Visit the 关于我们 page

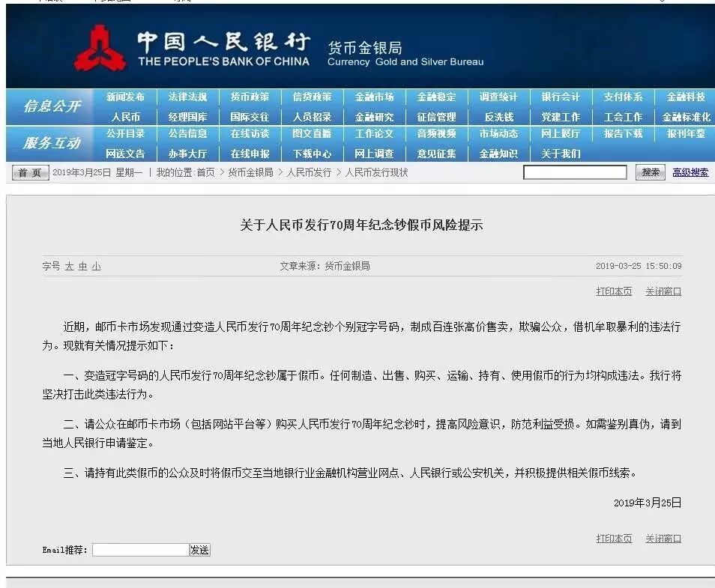tap(561, 154)
